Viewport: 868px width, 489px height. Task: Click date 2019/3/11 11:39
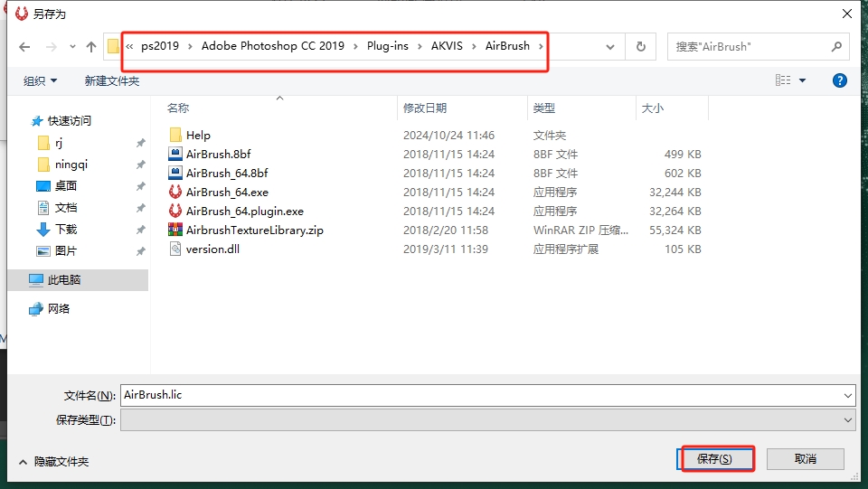click(x=446, y=249)
